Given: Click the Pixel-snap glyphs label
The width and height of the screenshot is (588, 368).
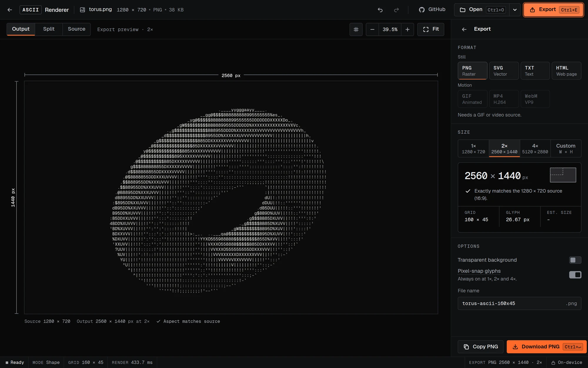Looking at the screenshot, I should pyautogui.click(x=479, y=271).
